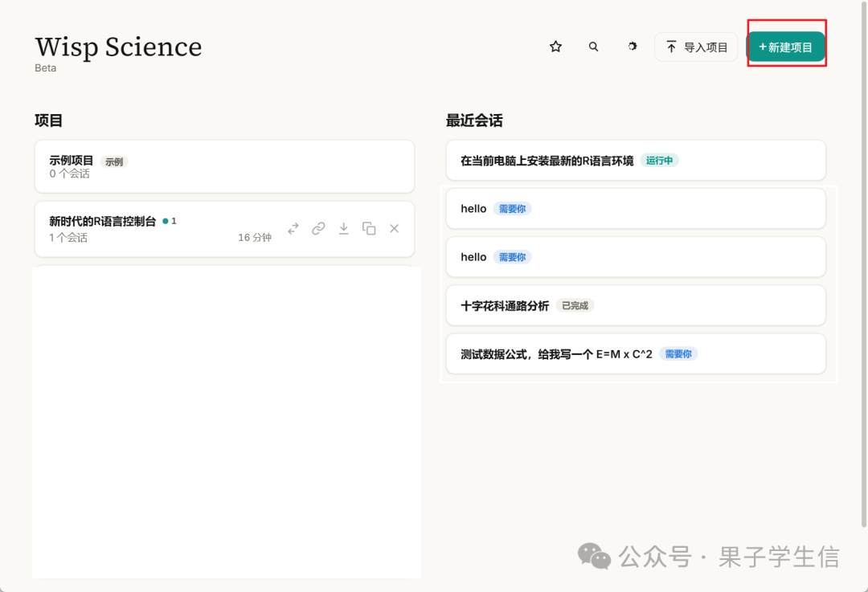The width and height of the screenshot is (868, 592).
Task: Copy link icon on 新时代的R语言控制台 project
Action: pyautogui.click(x=318, y=228)
